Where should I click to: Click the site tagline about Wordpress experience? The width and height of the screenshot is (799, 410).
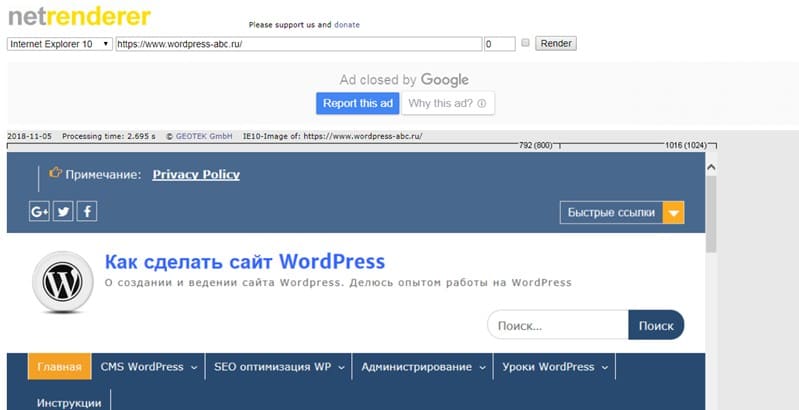(338, 283)
